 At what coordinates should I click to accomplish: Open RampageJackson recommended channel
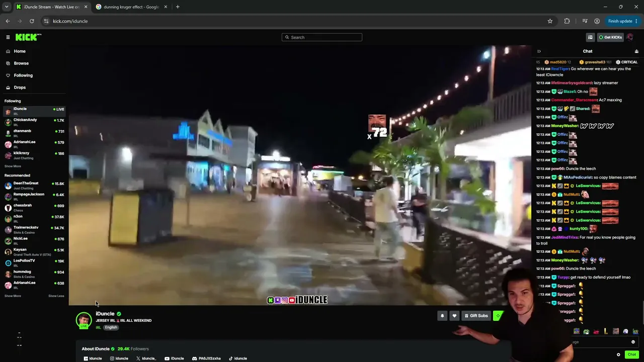[x=34, y=197]
